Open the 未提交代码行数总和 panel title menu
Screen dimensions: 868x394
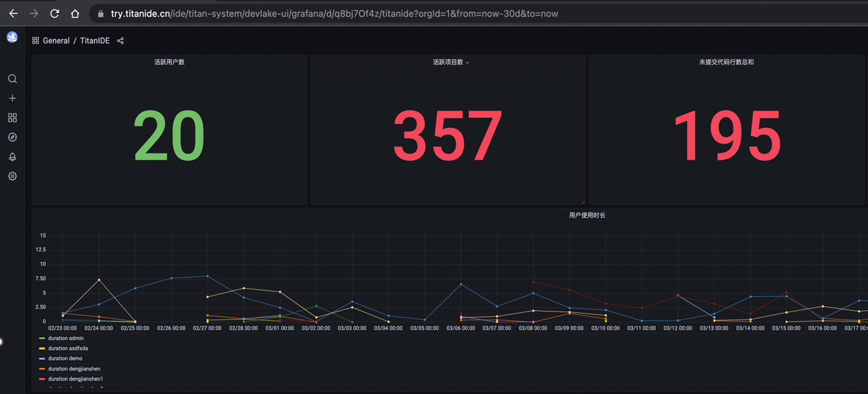pyautogui.click(x=726, y=62)
